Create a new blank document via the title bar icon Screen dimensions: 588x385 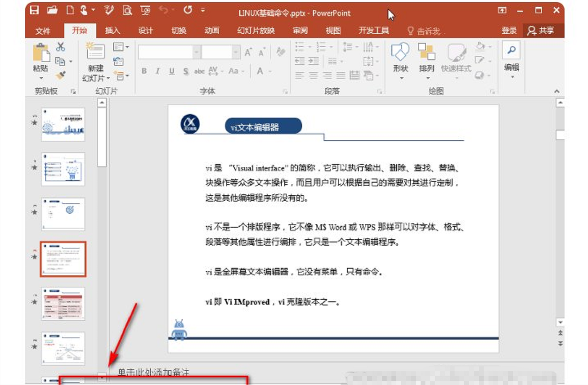click(70, 11)
